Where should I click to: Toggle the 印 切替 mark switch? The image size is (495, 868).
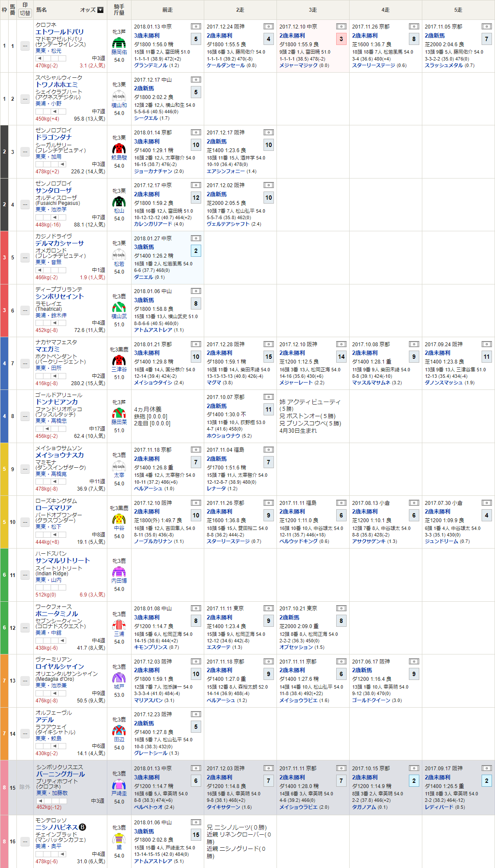25,13
